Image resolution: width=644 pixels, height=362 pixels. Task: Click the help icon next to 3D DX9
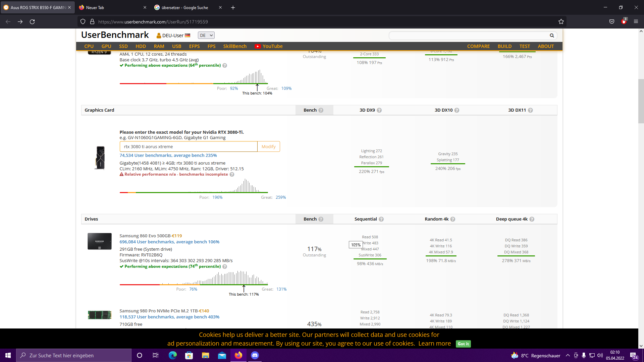tap(379, 110)
